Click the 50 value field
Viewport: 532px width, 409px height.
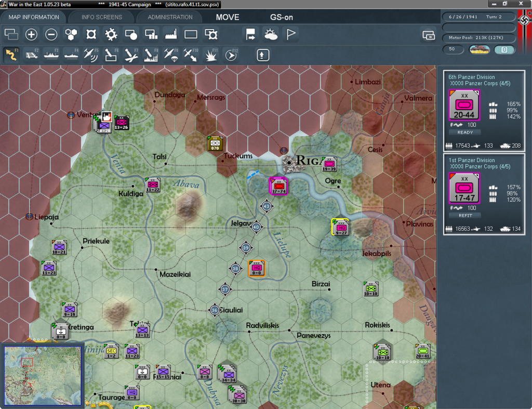453,49
